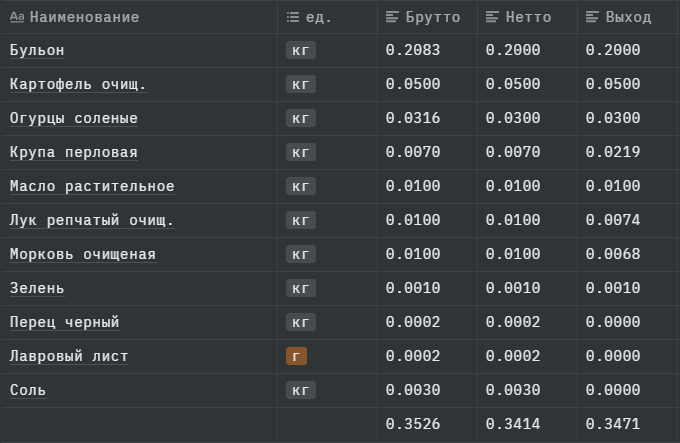This screenshot has height=443, width=680.
Task: Open the Соль page link
Action: coord(27,390)
